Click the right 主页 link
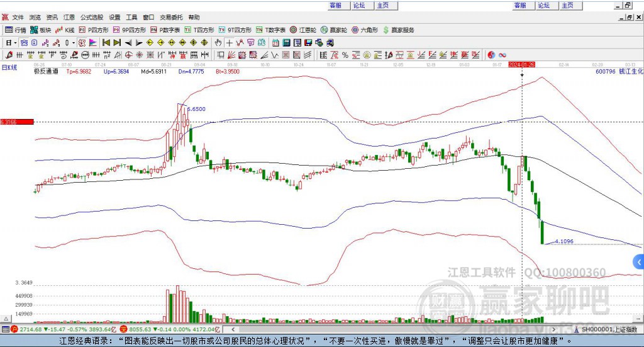This screenshot has width=644, height=347. (567, 5)
